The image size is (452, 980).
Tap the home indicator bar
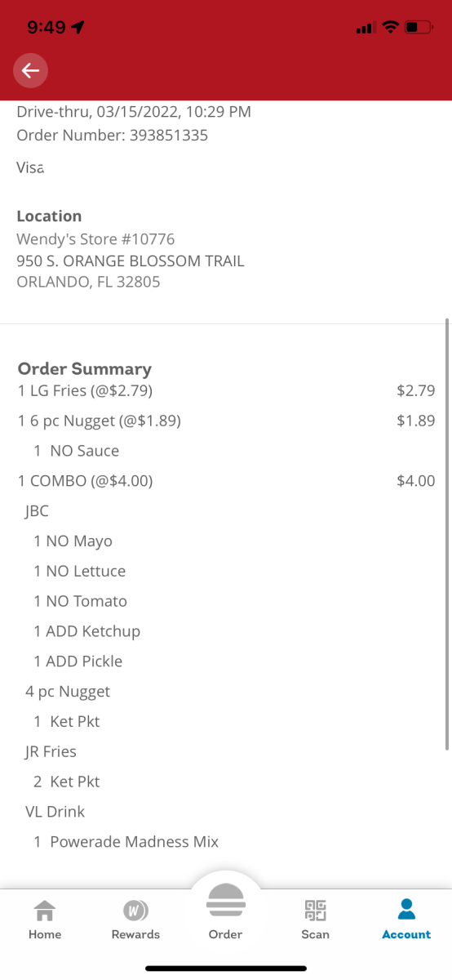226,968
